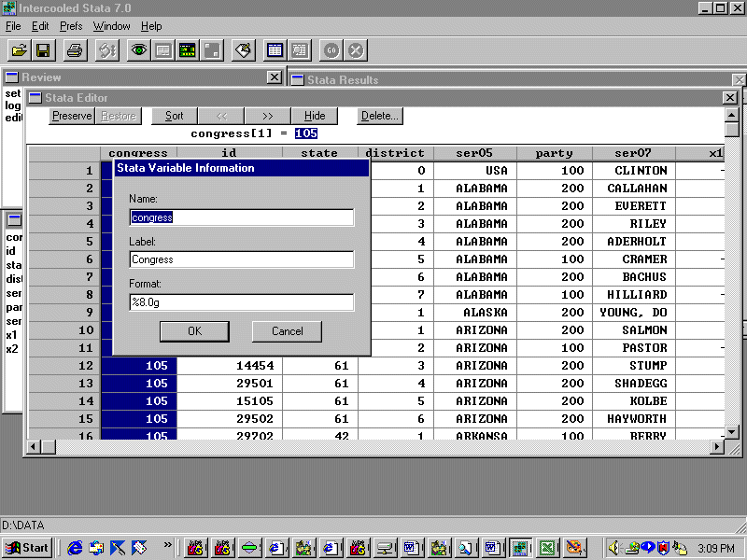Open the Data Editor toolbar icon
Viewport: 747px width, 560px height.
point(275,50)
